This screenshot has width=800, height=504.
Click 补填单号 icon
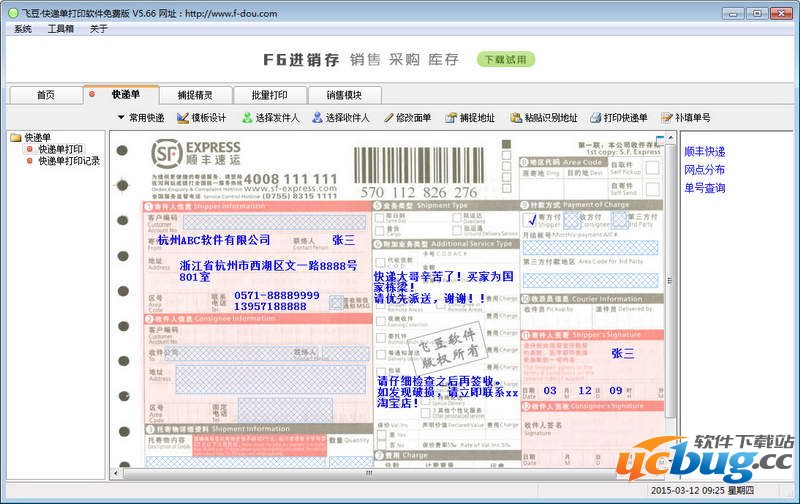(x=666, y=118)
